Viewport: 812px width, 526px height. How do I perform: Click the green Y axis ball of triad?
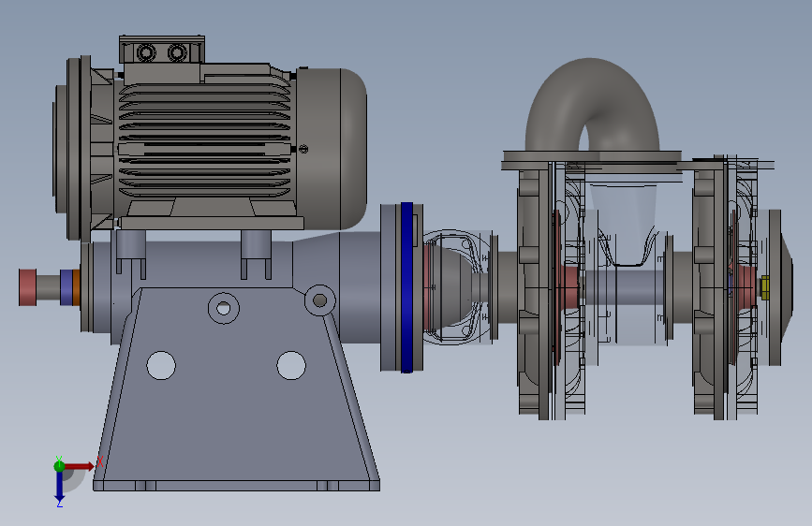(59, 466)
